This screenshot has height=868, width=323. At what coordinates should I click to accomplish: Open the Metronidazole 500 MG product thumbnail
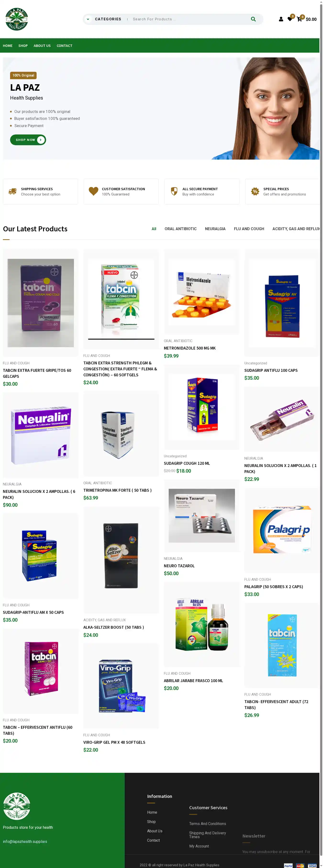[202, 292]
